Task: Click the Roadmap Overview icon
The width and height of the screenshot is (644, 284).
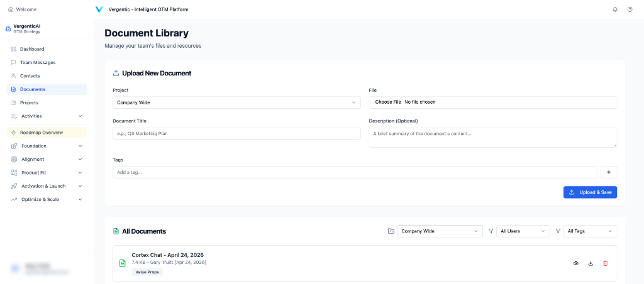Action: (x=14, y=133)
